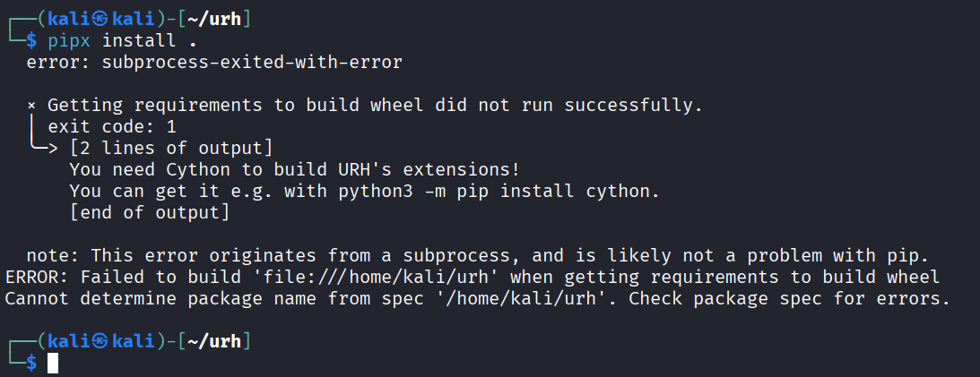The image size is (980, 377).
Task: Click the 'exit code: 1' line
Action: [x=112, y=126]
